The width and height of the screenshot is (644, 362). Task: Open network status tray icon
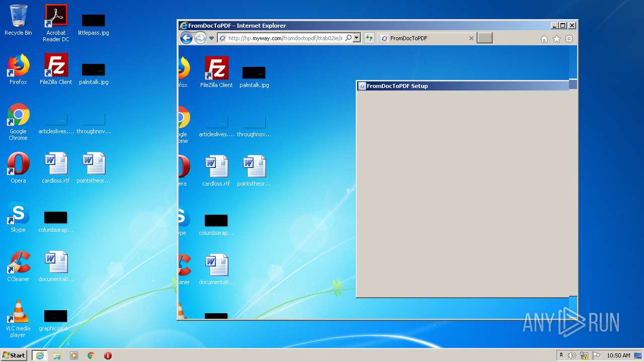tap(584, 355)
